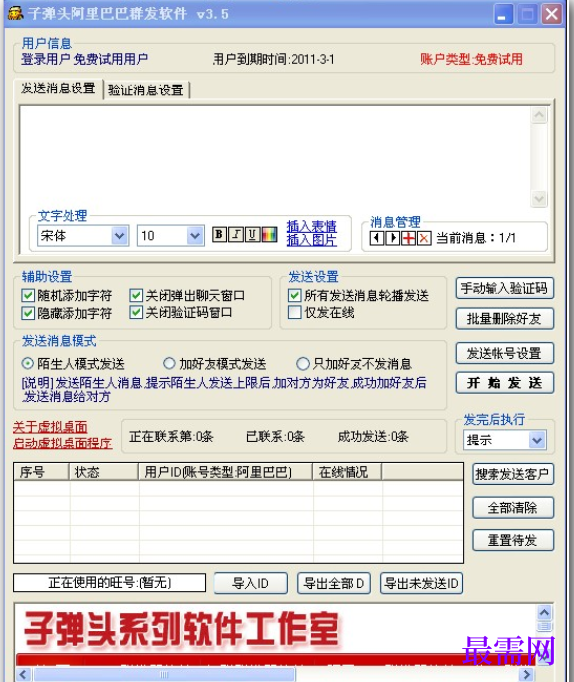Screen dimensions: 574x682
Task: Toggle 关闭验证码窗口 checkbox
Action: coord(136,312)
